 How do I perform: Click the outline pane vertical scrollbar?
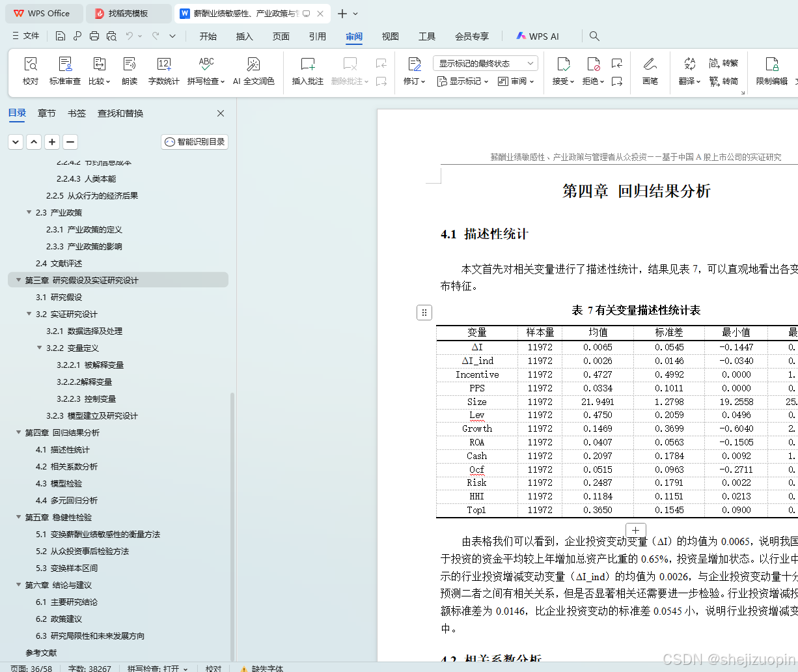[x=232, y=526]
